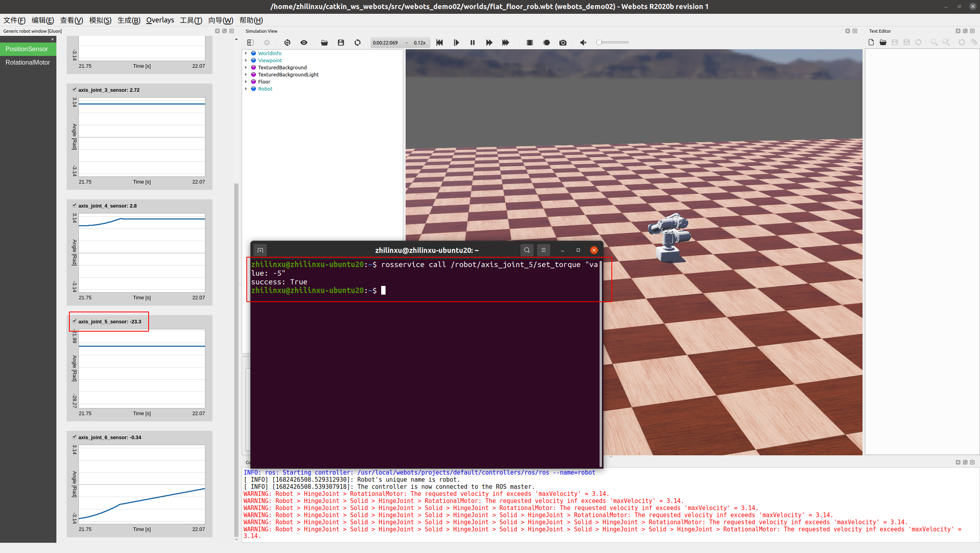980x553 pixels.
Task: Reload the current world file
Action: [358, 43]
